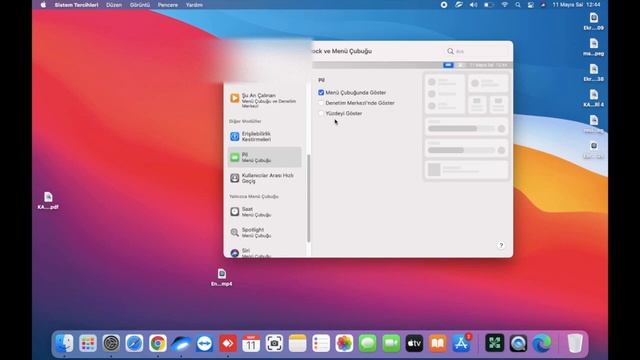The image size is (640, 360).
Task: Select Kullanıcılar Arası Hızlı Geçiş item
Action: click(264, 178)
